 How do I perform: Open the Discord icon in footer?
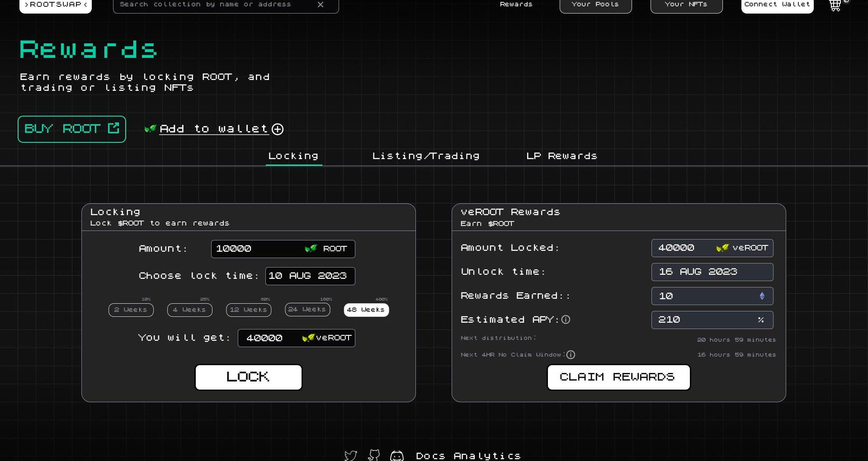397,456
